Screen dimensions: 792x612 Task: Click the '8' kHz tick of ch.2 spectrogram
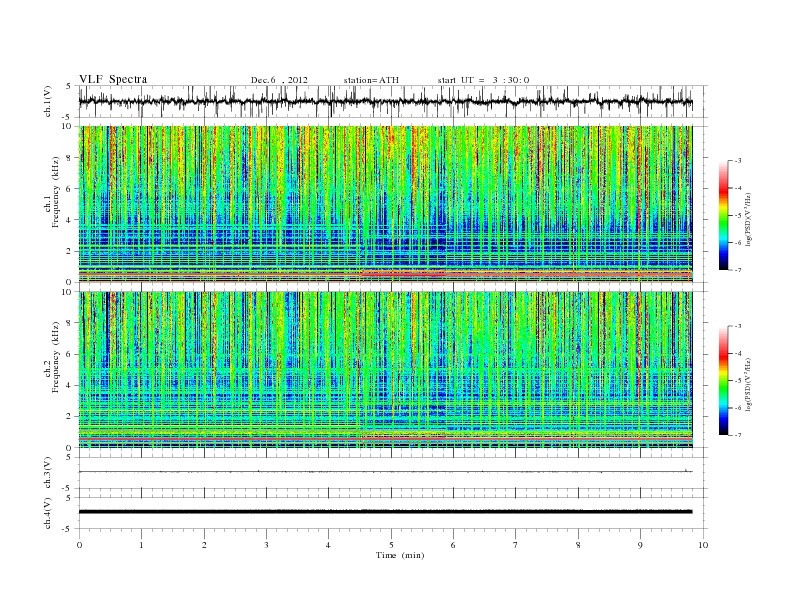tap(70, 323)
